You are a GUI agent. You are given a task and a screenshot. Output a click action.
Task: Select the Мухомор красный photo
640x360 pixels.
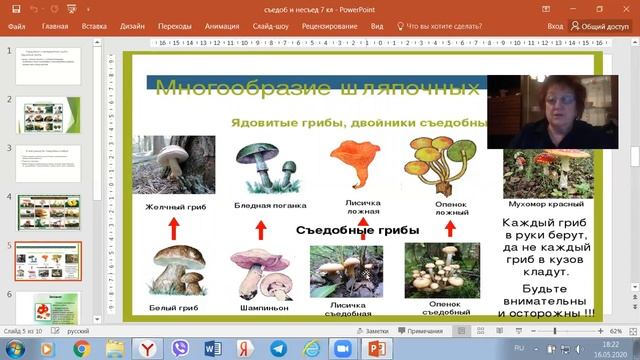(x=548, y=173)
